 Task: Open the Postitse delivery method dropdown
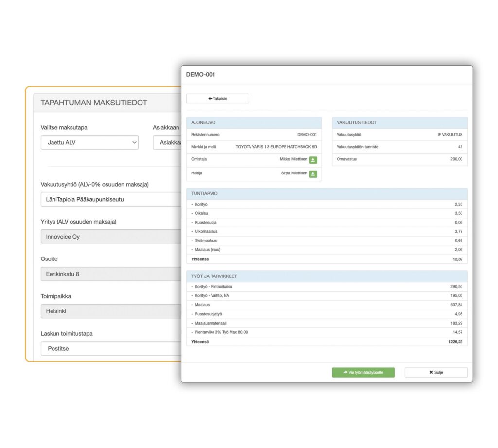[111, 349]
